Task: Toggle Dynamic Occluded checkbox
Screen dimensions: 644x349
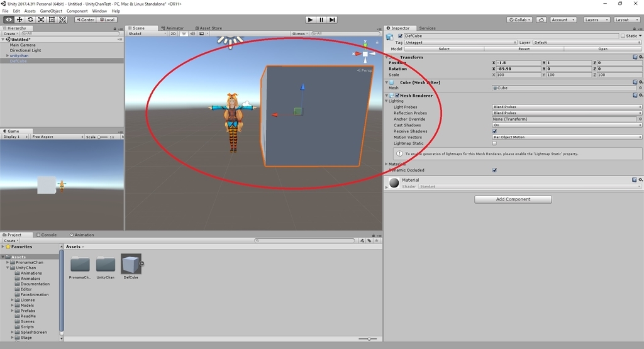Action: click(x=494, y=170)
